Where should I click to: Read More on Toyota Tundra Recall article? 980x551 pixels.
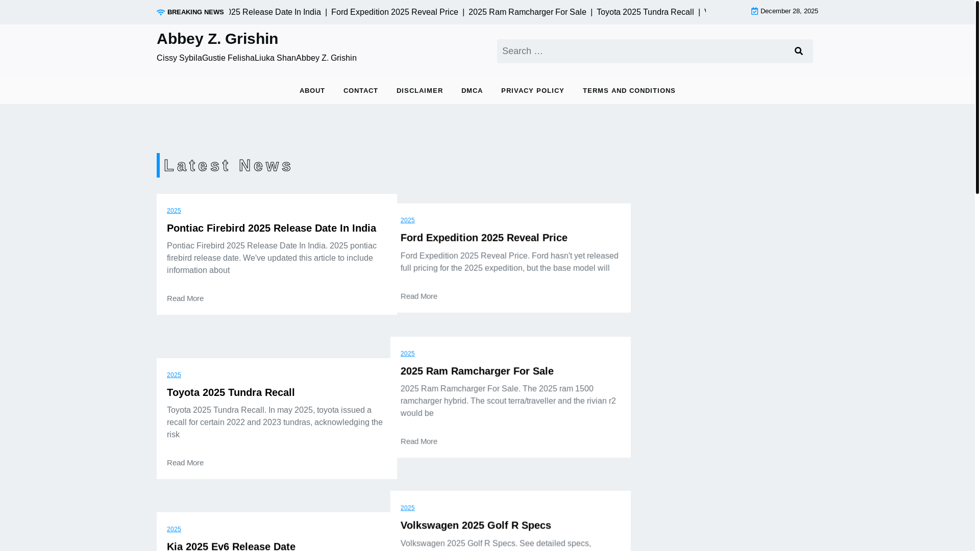tap(185, 463)
